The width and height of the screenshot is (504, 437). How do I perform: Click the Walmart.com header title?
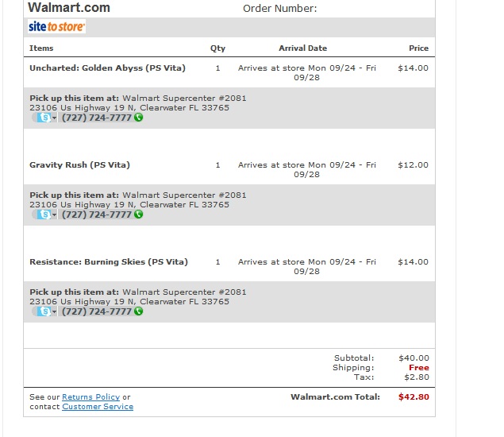69,7
